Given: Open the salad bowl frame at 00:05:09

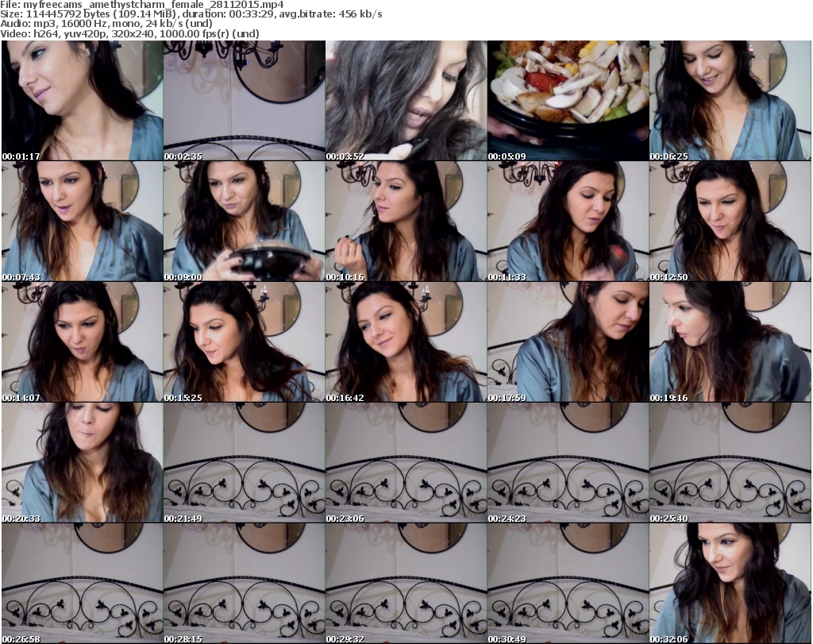Looking at the screenshot, I should click(x=568, y=101).
